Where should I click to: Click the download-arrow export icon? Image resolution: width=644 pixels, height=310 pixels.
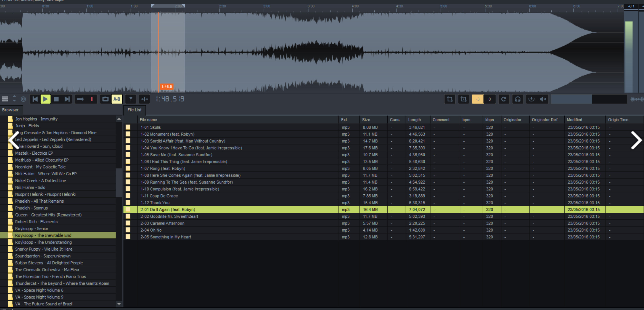(x=531, y=99)
